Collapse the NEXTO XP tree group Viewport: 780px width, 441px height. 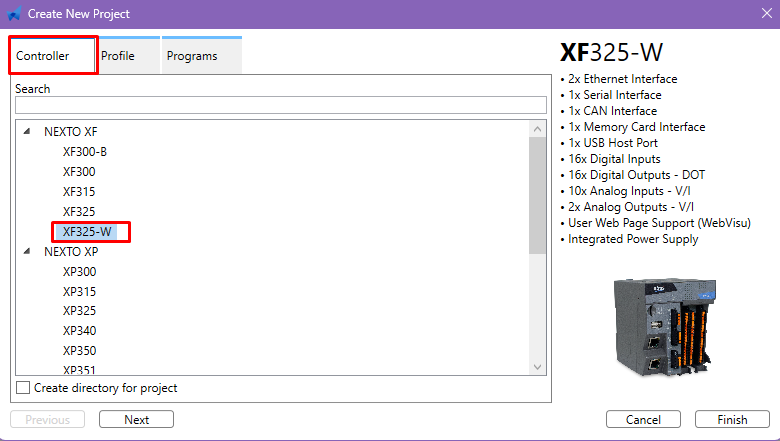(27, 252)
